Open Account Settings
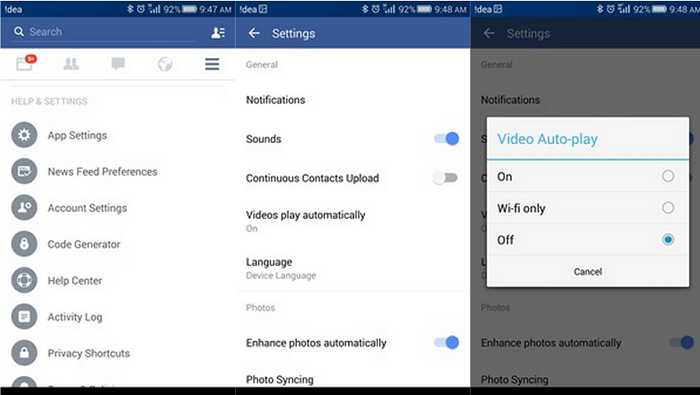 (x=87, y=208)
